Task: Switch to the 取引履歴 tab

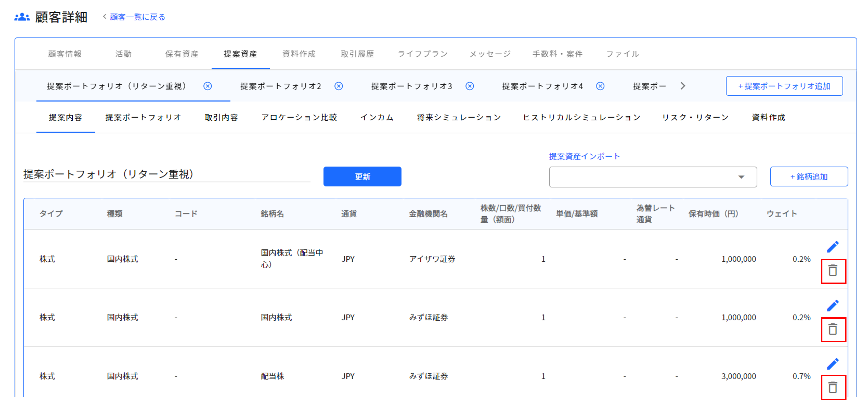Action: pos(358,54)
